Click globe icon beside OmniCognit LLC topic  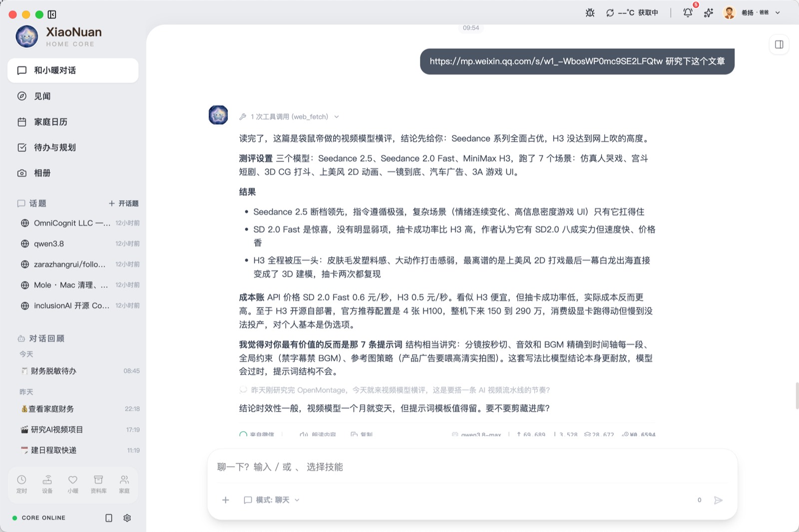click(25, 223)
